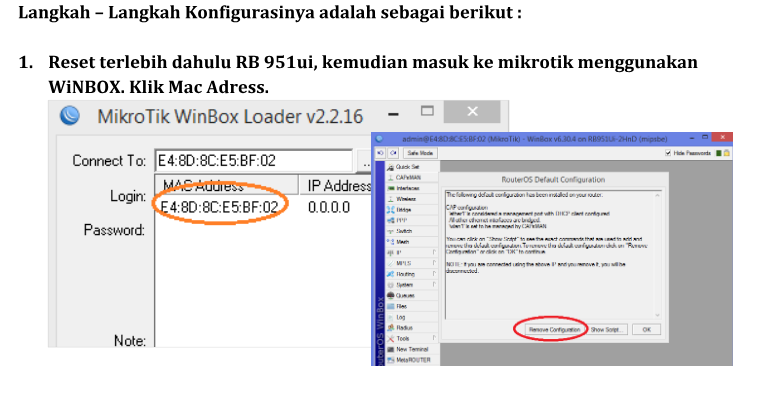772x407 pixels.
Task: Click the green status indicator icon
Action: click(x=719, y=153)
